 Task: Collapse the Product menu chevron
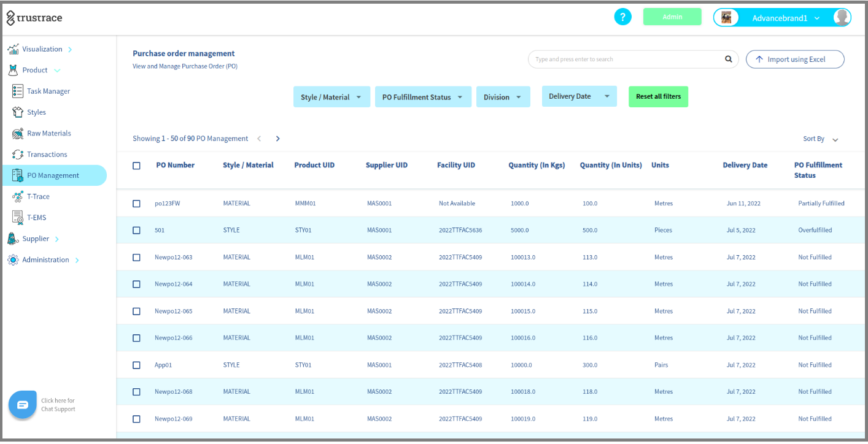coord(57,71)
